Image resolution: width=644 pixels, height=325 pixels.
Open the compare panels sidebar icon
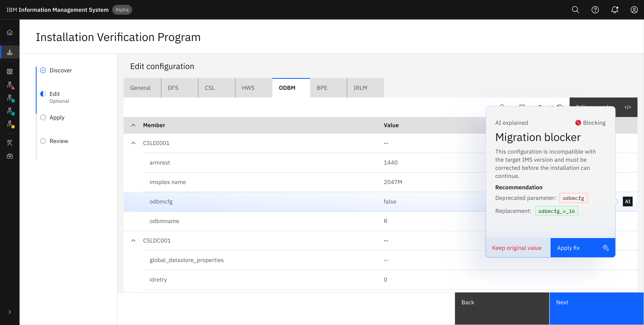[10, 72]
